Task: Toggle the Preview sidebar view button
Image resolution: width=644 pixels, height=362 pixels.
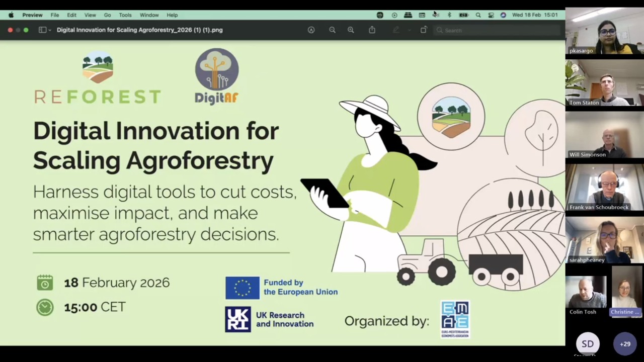Action: [x=42, y=30]
